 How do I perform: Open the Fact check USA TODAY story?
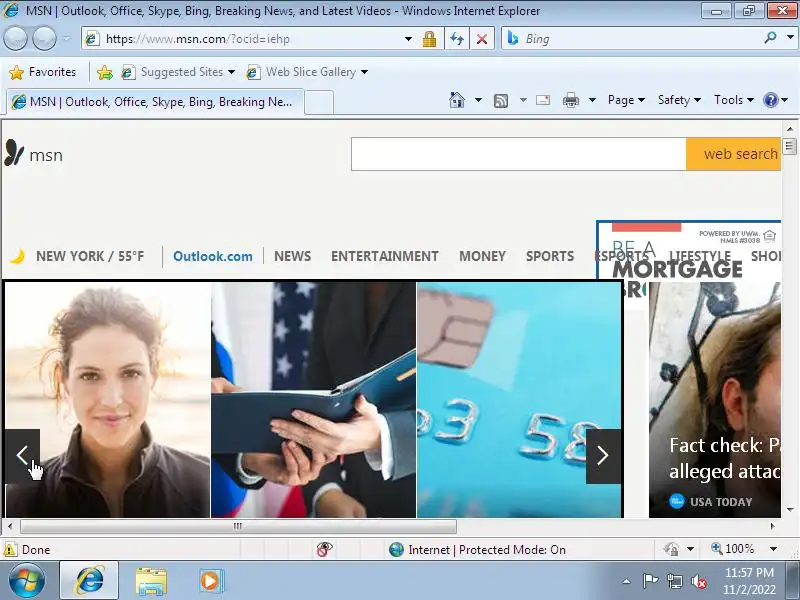pyautogui.click(x=715, y=400)
